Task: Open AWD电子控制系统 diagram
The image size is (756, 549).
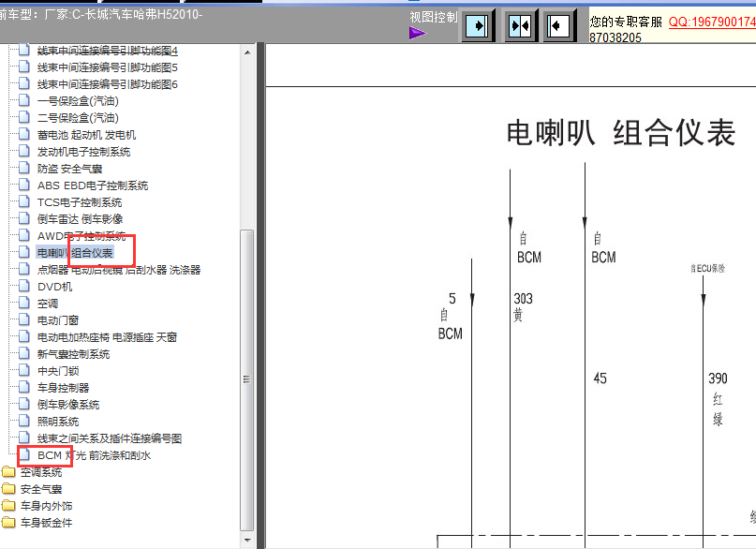Action: pyautogui.click(x=82, y=236)
